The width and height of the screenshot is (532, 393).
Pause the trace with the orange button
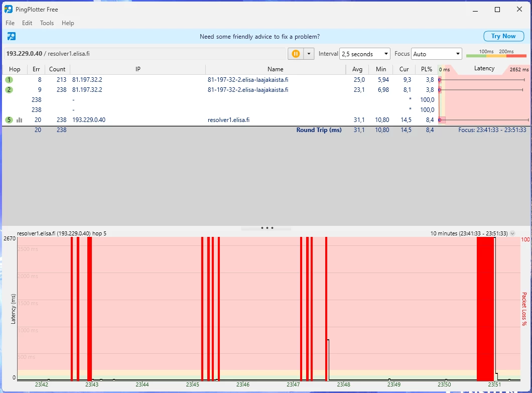296,54
